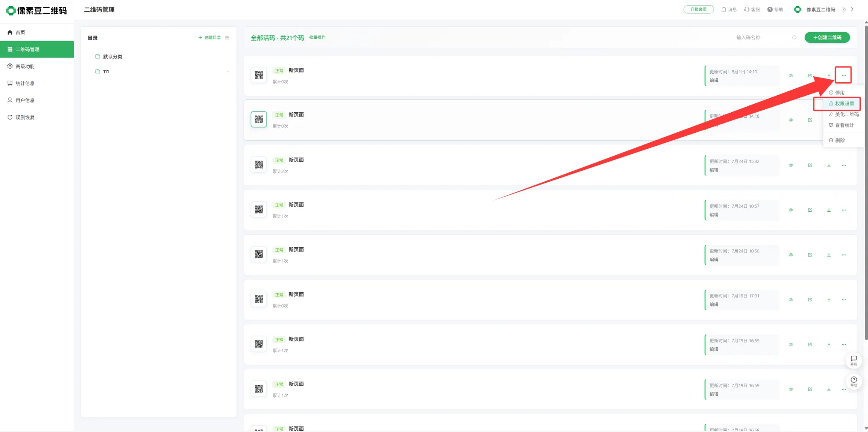Choose 停用 from the dropdown menu
This screenshot has width=868, height=432.
837,93
